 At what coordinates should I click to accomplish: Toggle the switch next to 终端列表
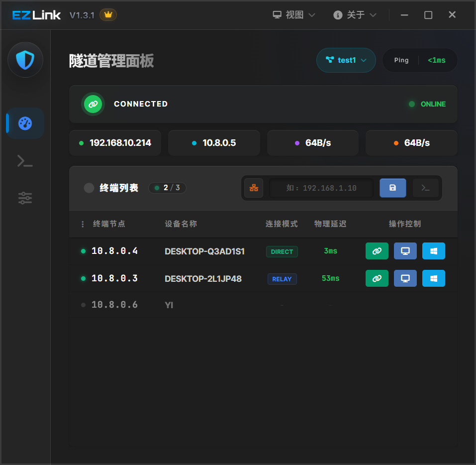[89, 188]
